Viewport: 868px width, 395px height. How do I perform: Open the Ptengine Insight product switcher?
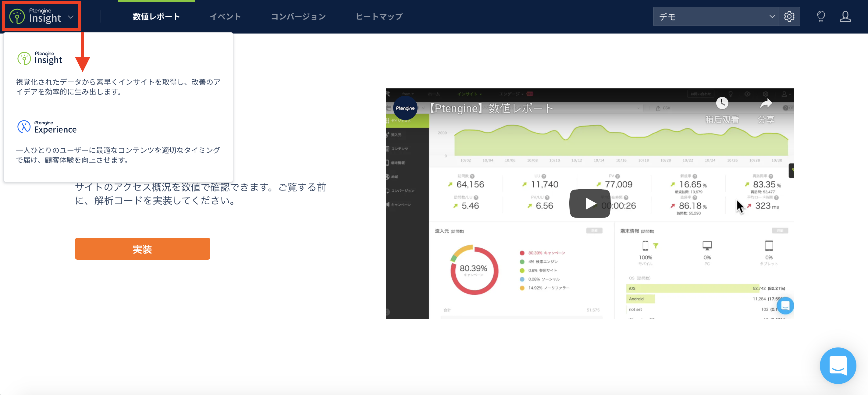tap(41, 16)
